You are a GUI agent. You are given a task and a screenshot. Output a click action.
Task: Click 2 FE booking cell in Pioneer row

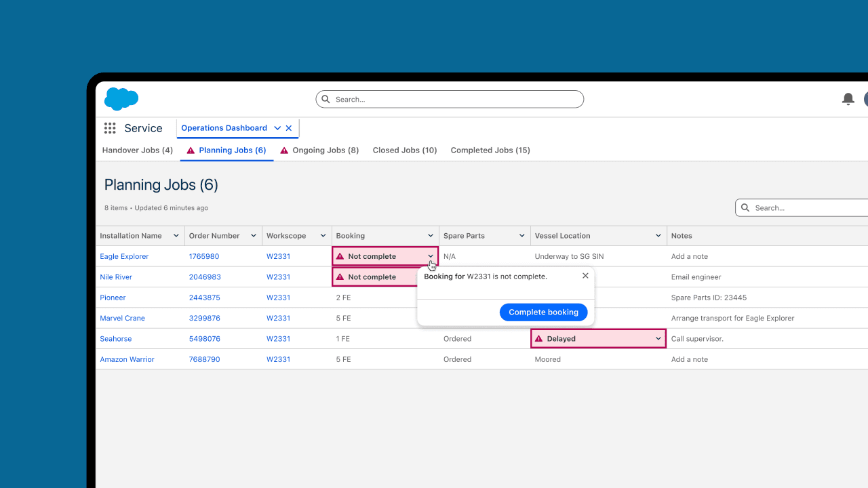click(x=343, y=298)
